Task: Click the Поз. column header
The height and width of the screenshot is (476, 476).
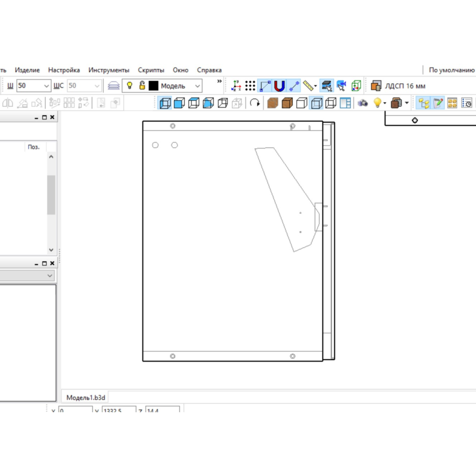Action: tap(34, 147)
